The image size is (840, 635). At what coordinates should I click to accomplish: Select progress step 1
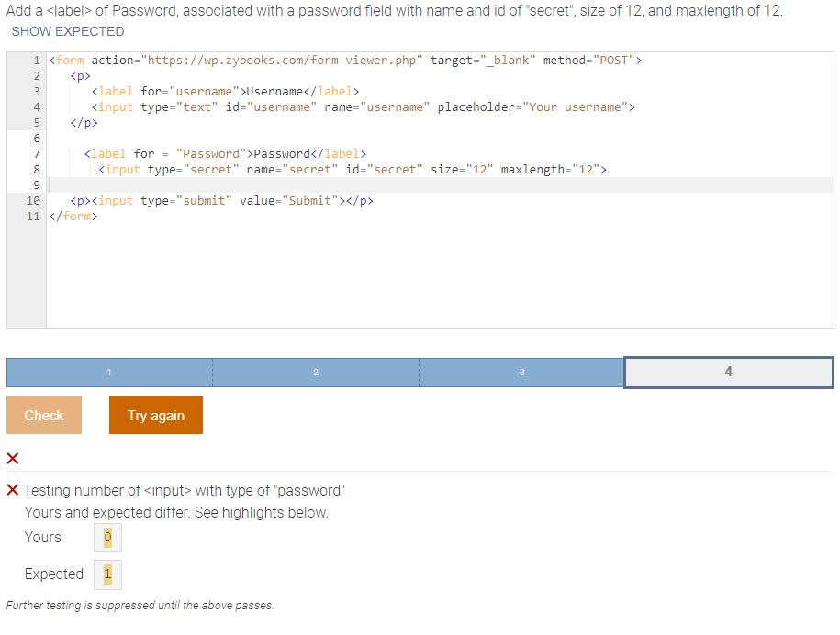pos(109,372)
